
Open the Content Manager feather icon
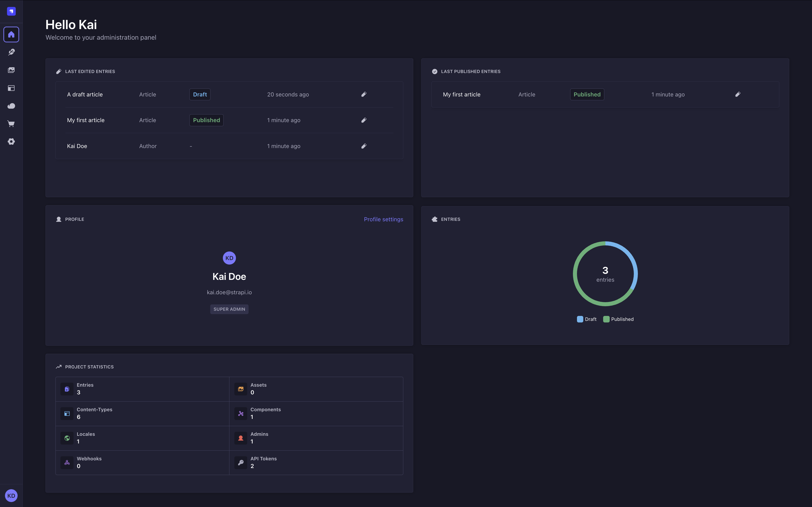pyautogui.click(x=11, y=52)
